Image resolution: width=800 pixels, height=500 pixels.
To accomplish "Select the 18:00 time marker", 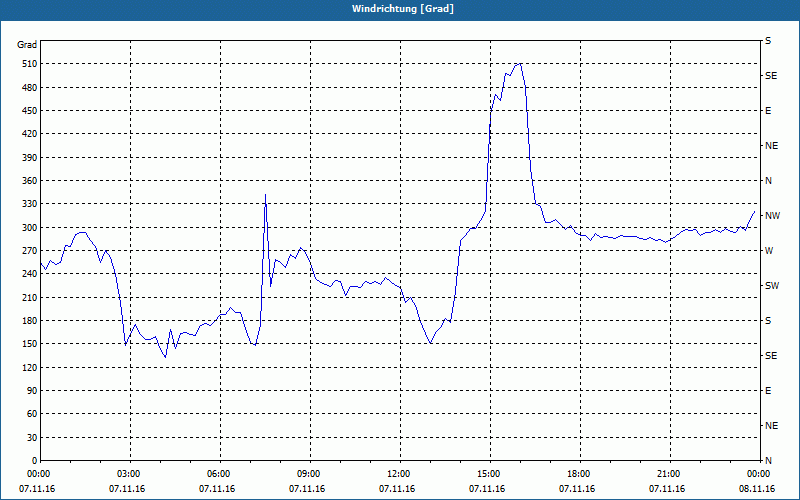I will (x=577, y=474).
